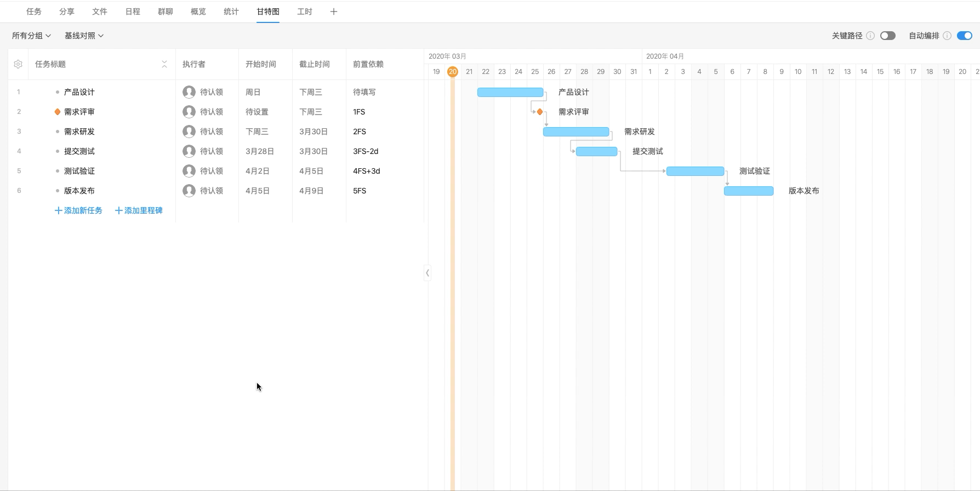
Task: Select the 版本发布 bar in Gantt chart
Action: (x=749, y=191)
